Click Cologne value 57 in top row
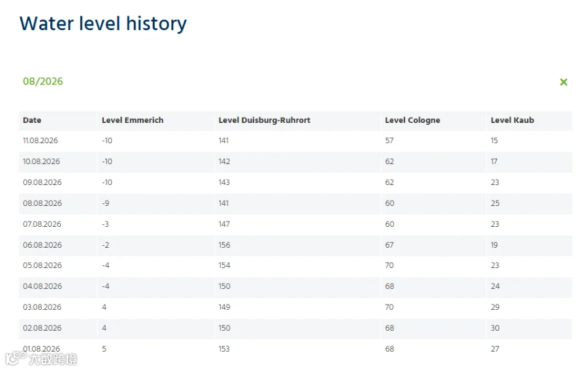588x370 pixels. pyautogui.click(x=389, y=141)
